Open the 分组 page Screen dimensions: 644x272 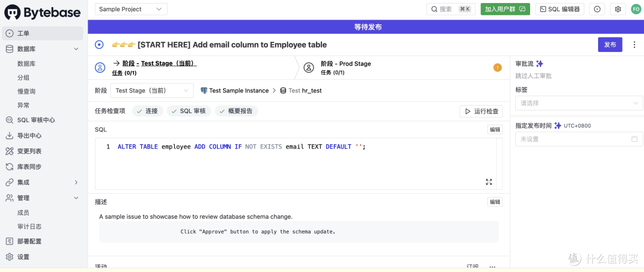click(x=23, y=78)
